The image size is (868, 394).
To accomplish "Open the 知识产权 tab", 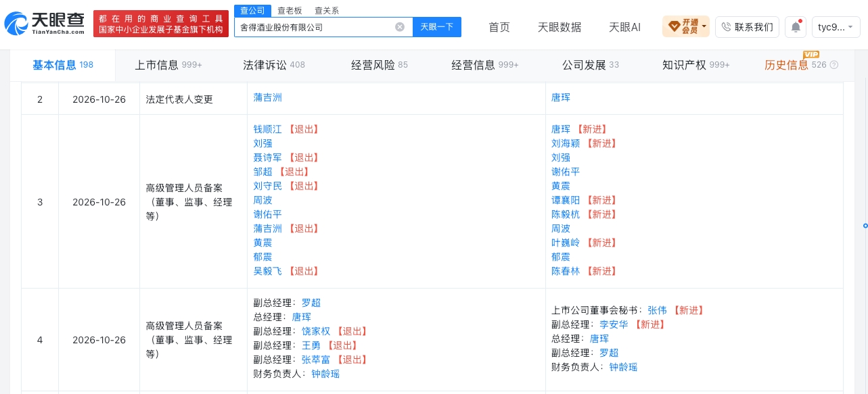I will click(x=696, y=66).
